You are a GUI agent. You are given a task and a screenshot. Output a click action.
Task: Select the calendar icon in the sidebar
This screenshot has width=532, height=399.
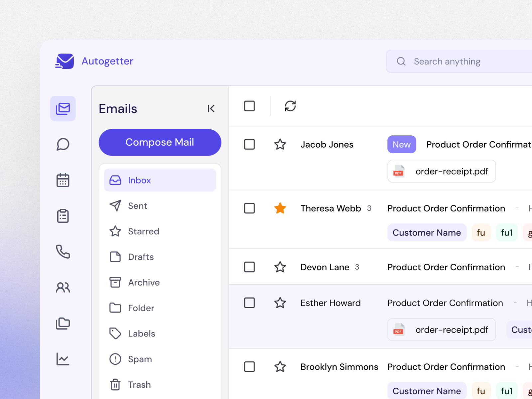(x=63, y=180)
